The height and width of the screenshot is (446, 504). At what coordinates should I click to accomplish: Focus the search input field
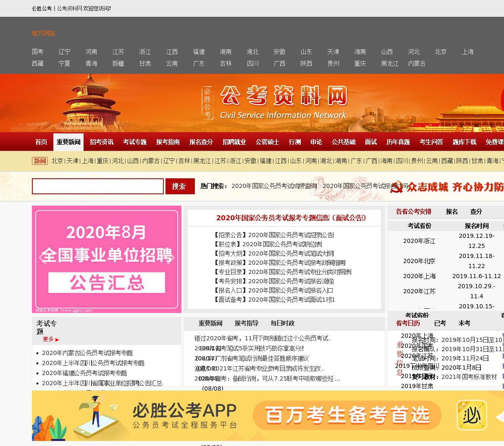(x=98, y=186)
